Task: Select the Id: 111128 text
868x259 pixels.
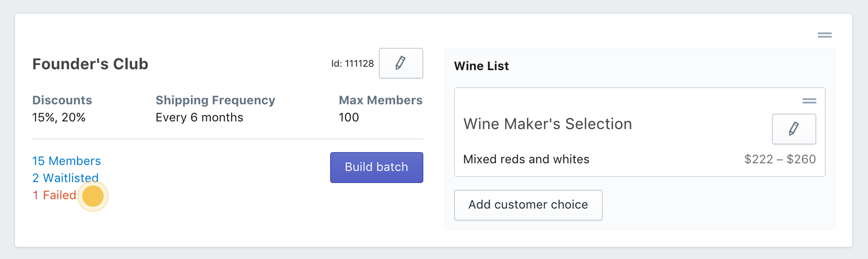Action: pyautogui.click(x=352, y=64)
